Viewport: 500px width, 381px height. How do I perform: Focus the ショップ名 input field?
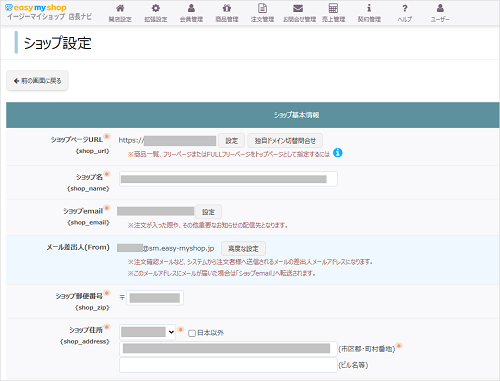pos(228,179)
